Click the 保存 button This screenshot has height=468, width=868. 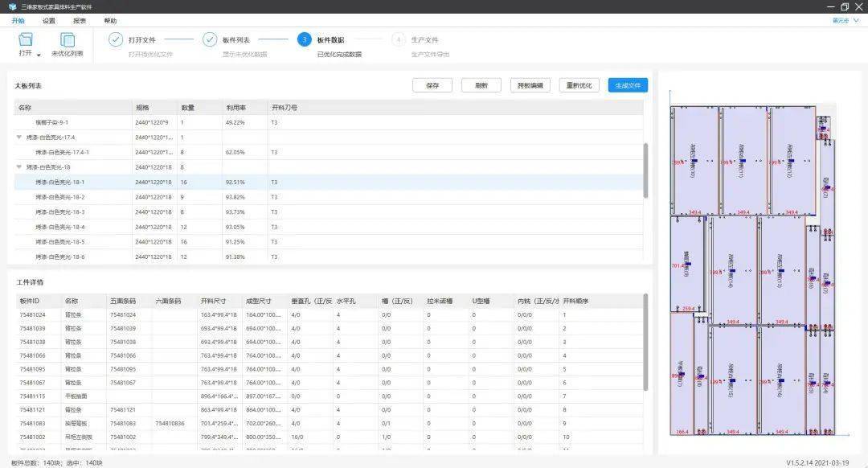(x=432, y=85)
